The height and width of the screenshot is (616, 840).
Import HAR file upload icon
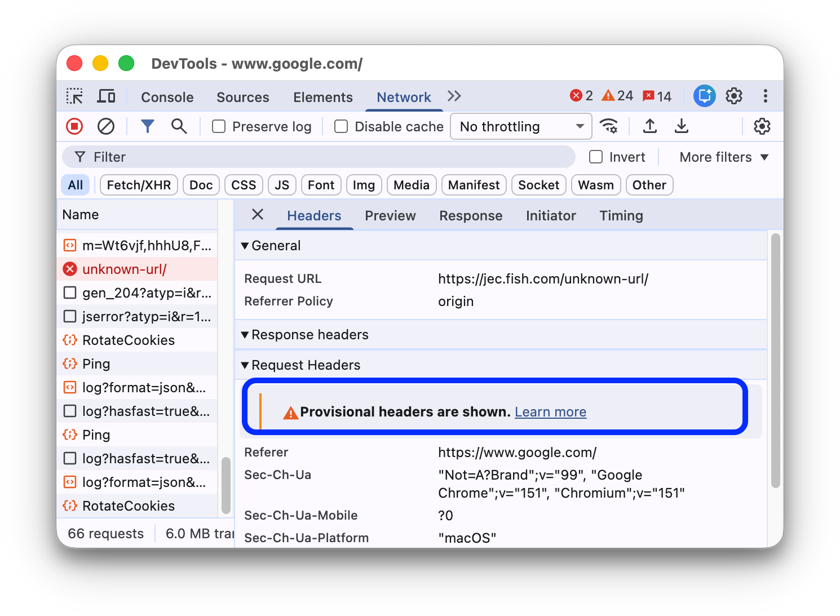click(650, 126)
